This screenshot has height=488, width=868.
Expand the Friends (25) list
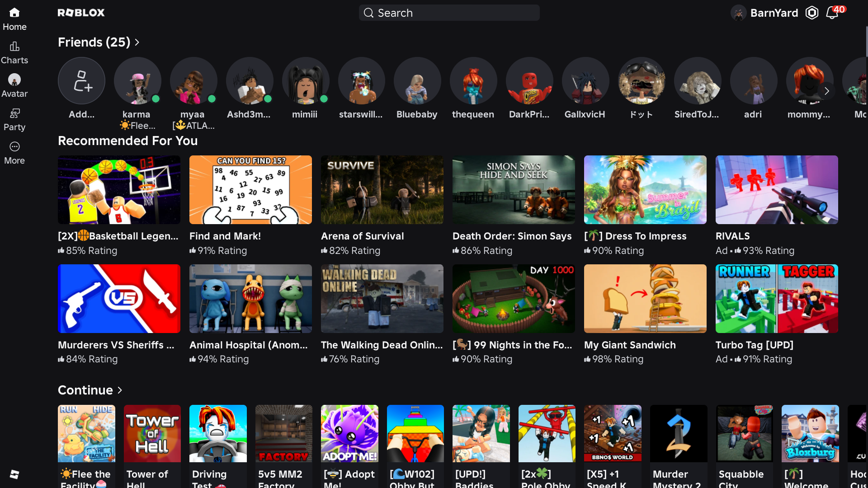(x=99, y=42)
